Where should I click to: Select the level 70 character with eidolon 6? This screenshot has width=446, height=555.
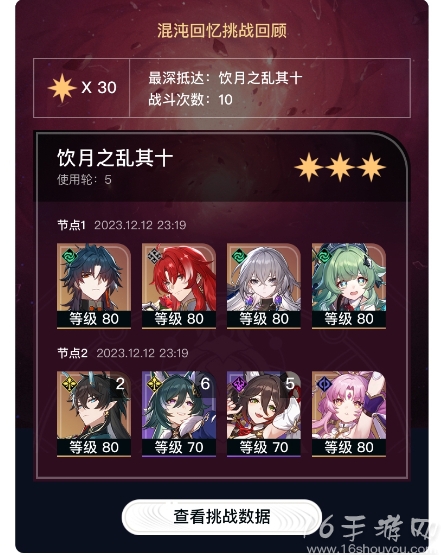click(x=179, y=414)
